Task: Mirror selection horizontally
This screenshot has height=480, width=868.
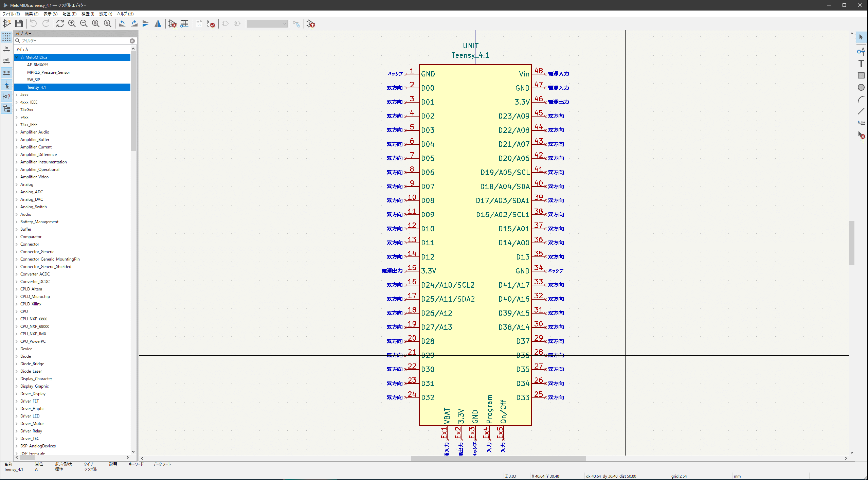Action: pyautogui.click(x=158, y=23)
